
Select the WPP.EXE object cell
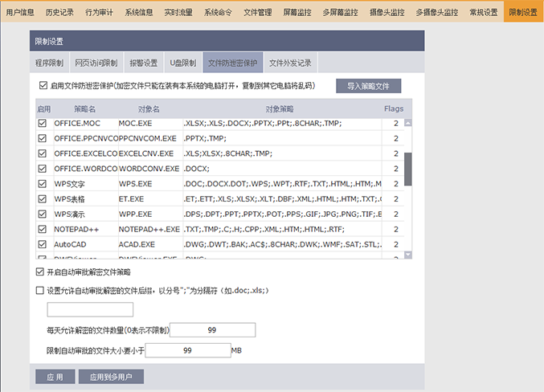(x=150, y=214)
